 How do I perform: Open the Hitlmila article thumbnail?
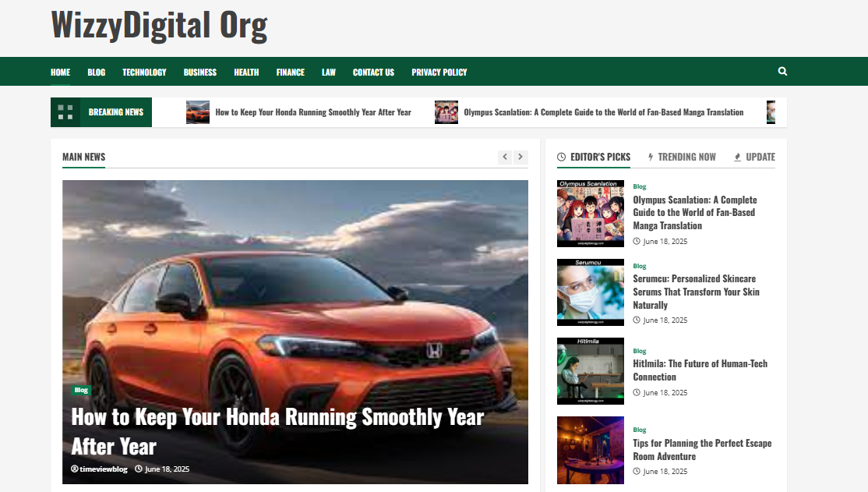[590, 370]
